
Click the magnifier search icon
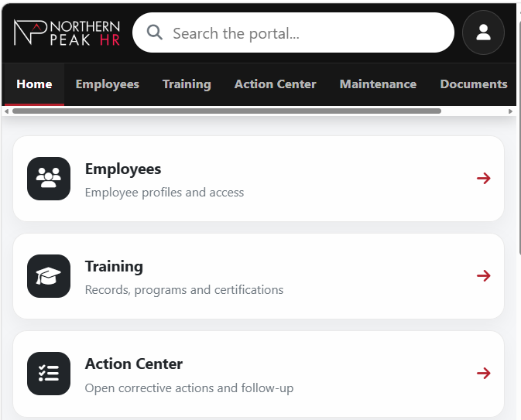155,32
